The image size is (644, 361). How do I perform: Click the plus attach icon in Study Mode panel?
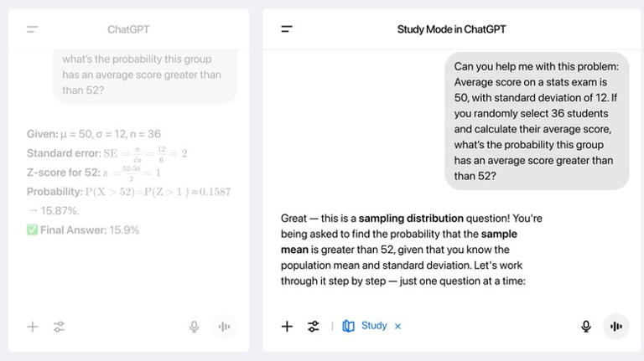[287, 327]
